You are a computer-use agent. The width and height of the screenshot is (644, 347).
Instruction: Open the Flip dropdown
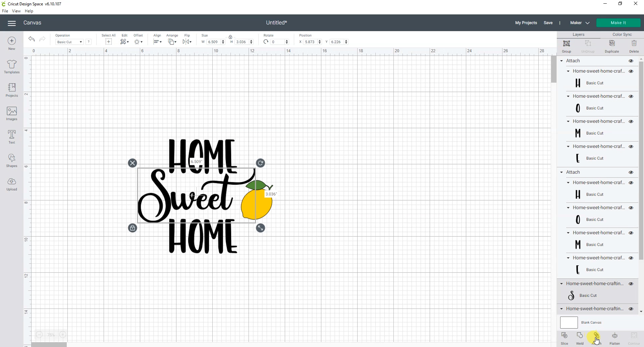click(187, 42)
